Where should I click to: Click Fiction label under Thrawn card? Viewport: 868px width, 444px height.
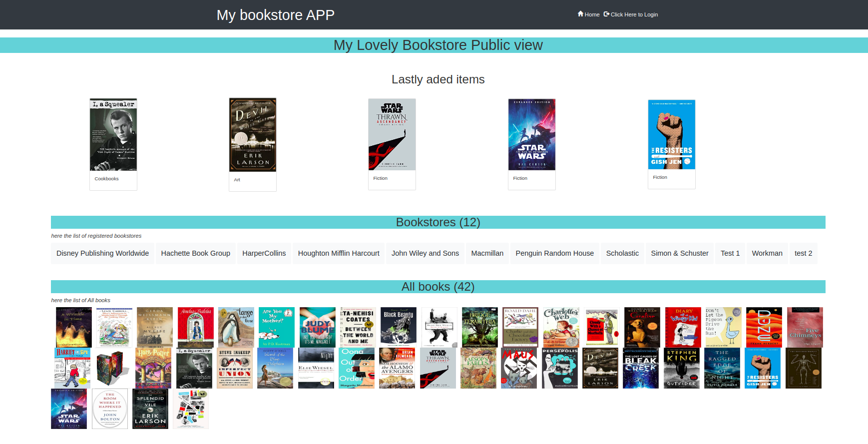pyautogui.click(x=380, y=178)
